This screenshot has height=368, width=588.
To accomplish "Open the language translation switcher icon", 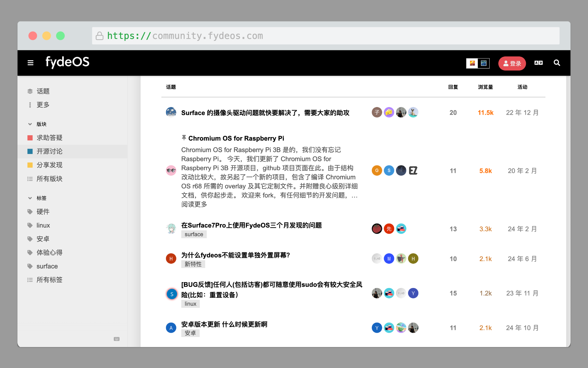I will coord(538,63).
